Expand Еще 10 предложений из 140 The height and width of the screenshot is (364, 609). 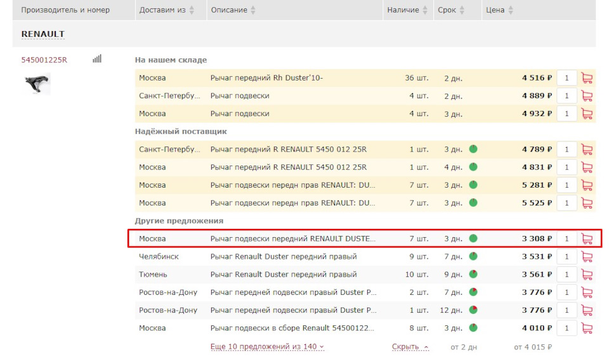267,346
